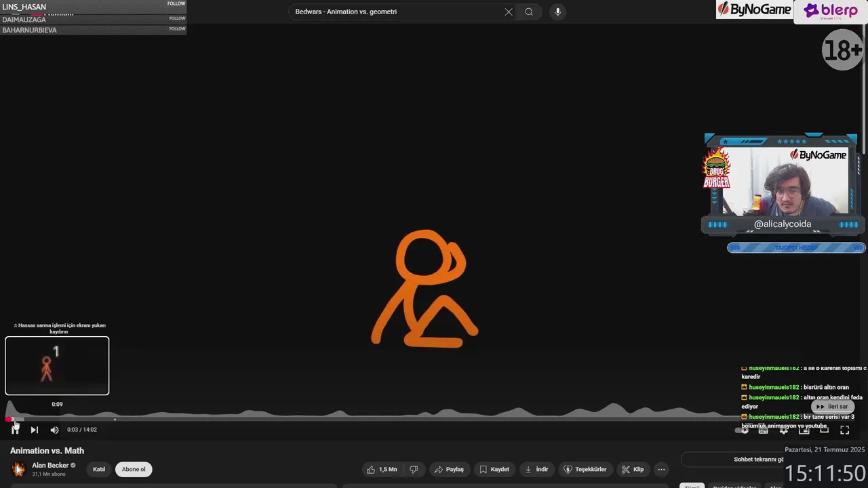Viewport: 868px width, 488px height.
Task: Follow LINS_HASAN in the overlay list
Action: tap(176, 3)
